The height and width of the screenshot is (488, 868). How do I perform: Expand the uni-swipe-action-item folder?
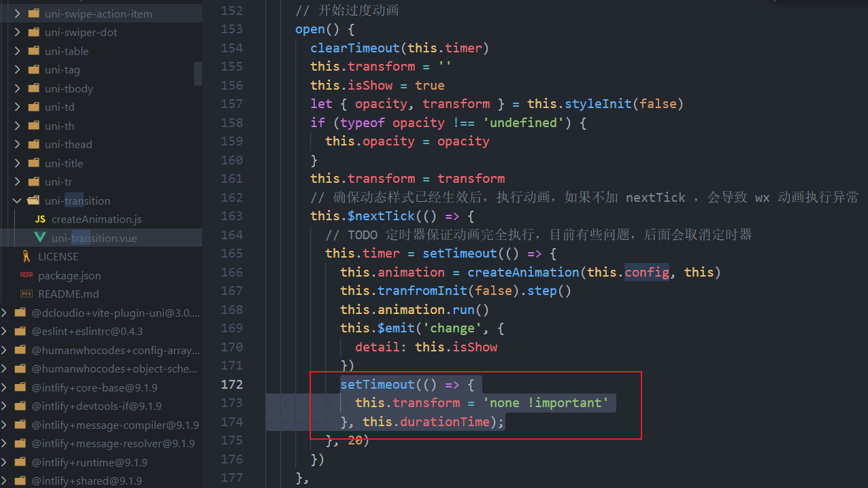18,13
